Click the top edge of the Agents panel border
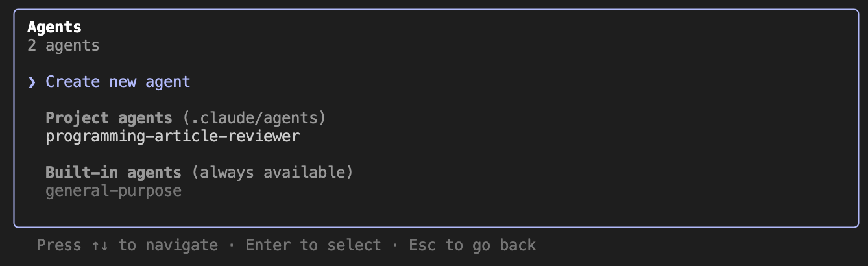 click(435, 10)
